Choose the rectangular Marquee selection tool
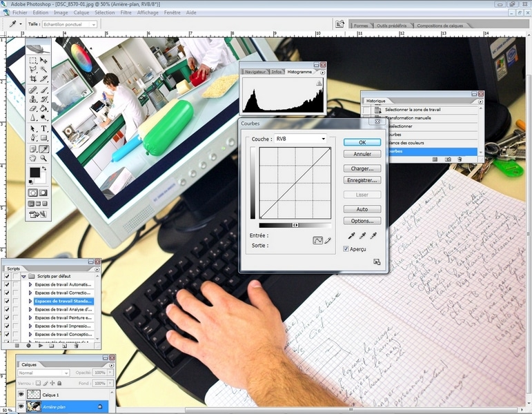The width and height of the screenshot is (532, 414). (x=32, y=60)
